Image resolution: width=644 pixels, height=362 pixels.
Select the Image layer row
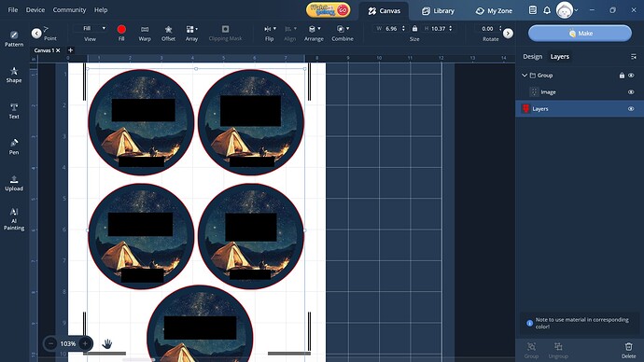tap(580, 92)
